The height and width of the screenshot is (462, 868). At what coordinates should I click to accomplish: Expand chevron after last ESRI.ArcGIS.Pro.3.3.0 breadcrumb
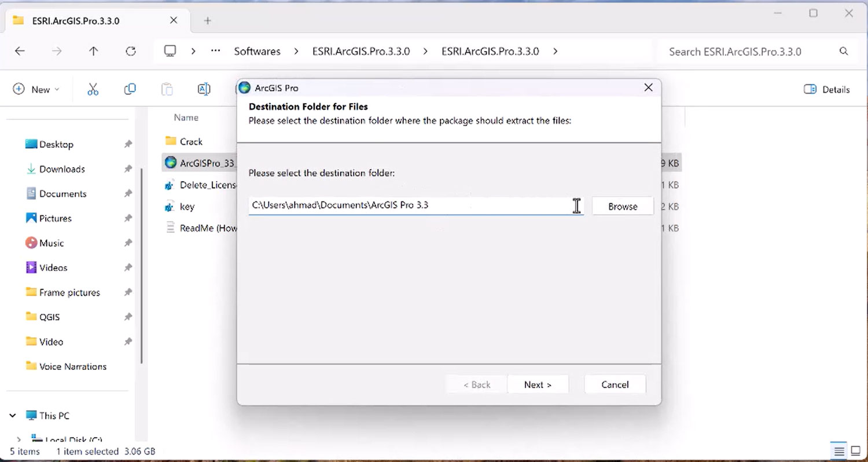(555, 52)
